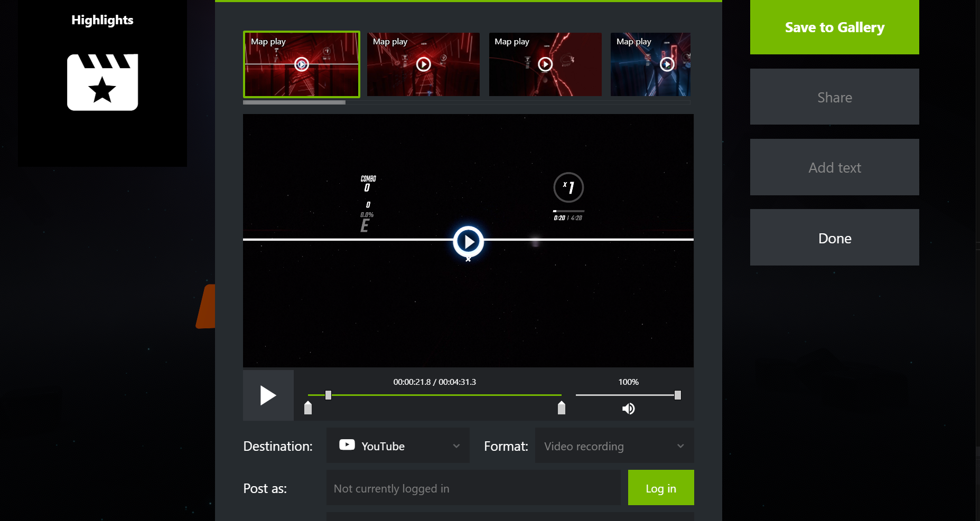Click the Add text button
The width and height of the screenshot is (980, 521).
pos(835,167)
